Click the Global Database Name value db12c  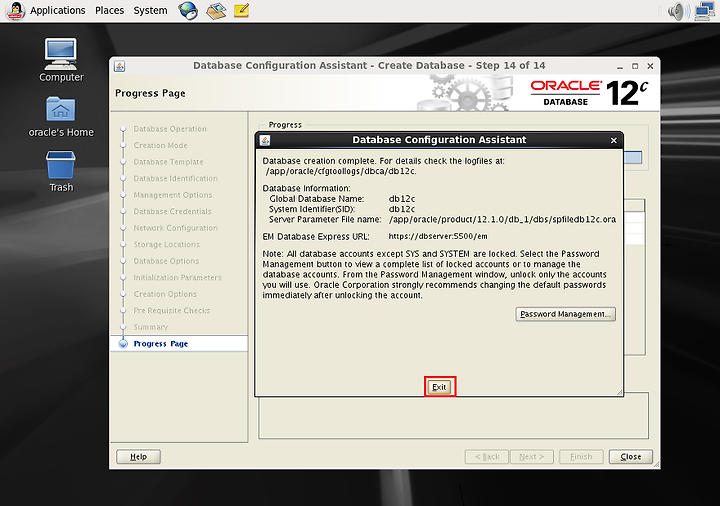(x=402, y=199)
